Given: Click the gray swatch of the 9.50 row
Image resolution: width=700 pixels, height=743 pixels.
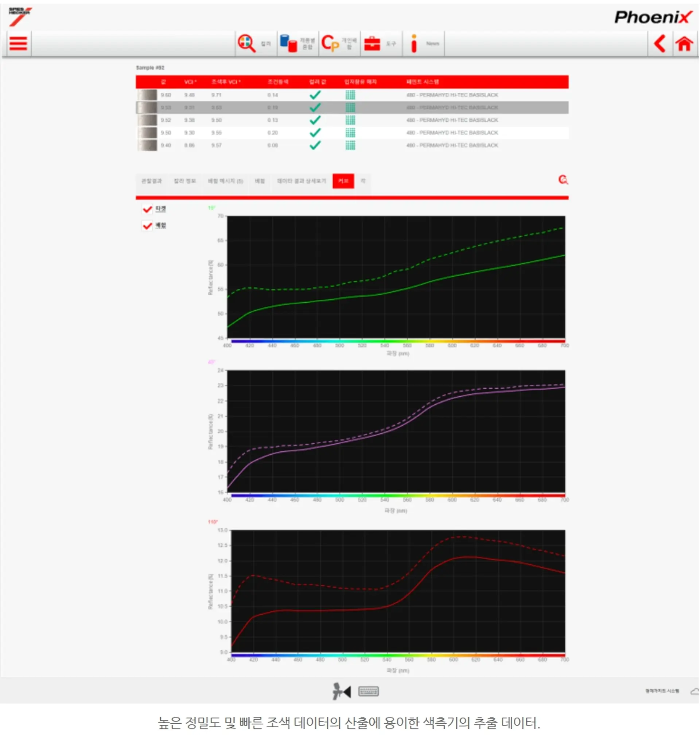Looking at the screenshot, I should 147,133.
